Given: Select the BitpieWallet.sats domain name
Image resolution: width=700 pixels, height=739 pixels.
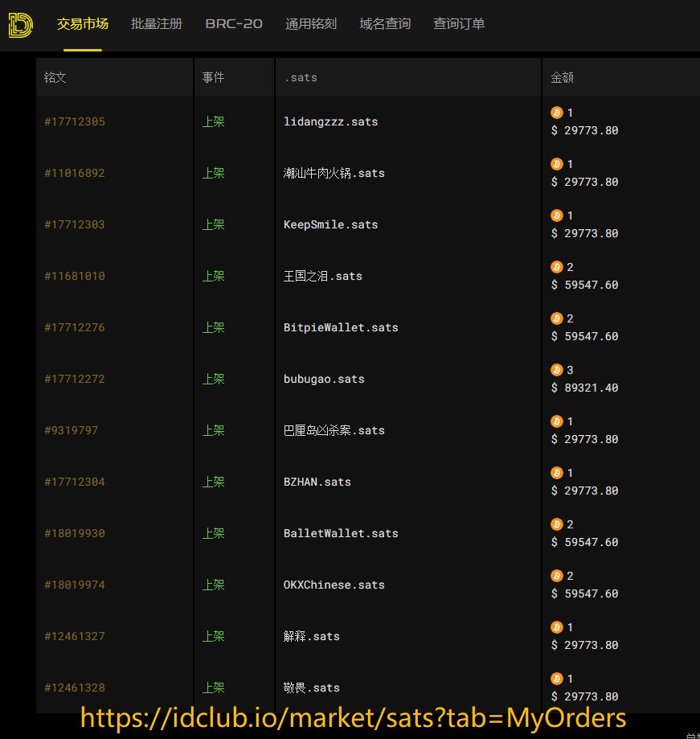Looking at the screenshot, I should 341,327.
